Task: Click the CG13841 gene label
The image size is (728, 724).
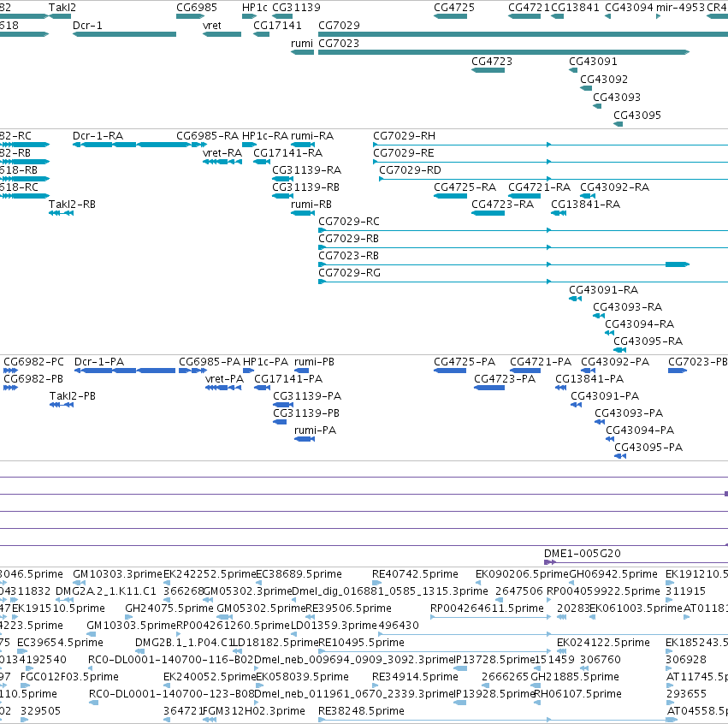Action: 575,8
